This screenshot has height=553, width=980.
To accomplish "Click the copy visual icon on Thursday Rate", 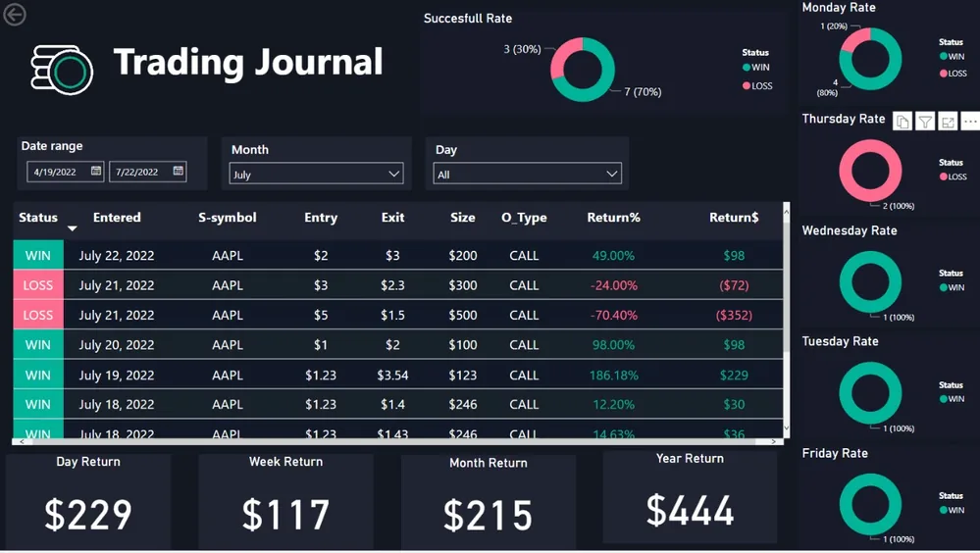I will click(x=902, y=122).
